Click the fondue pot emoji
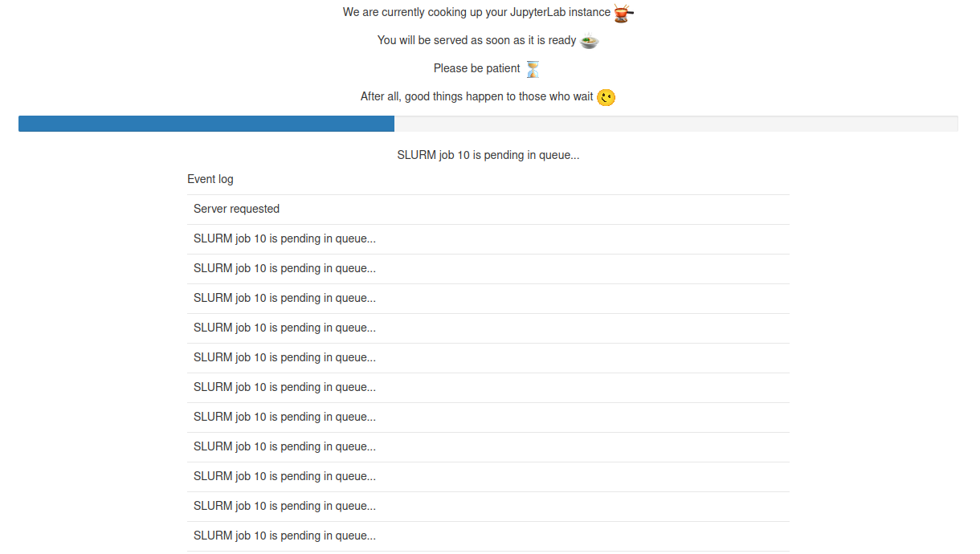Viewport: 980px width, 554px height. 624,13
